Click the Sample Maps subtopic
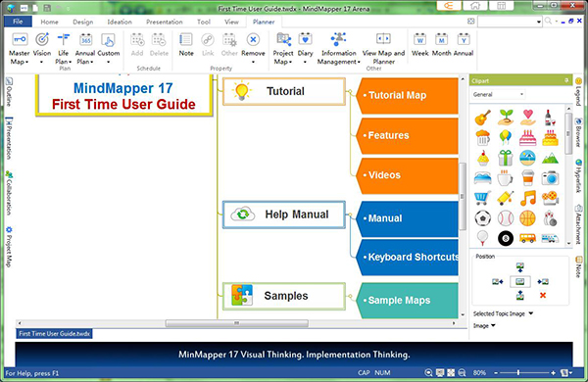The width and height of the screenshot is (588, 382). tap(409, 300)
